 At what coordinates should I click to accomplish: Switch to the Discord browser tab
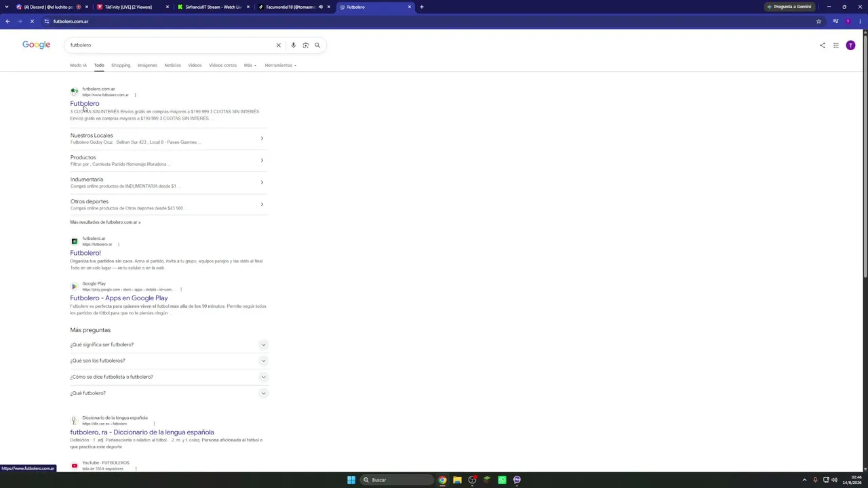(52, 7)
